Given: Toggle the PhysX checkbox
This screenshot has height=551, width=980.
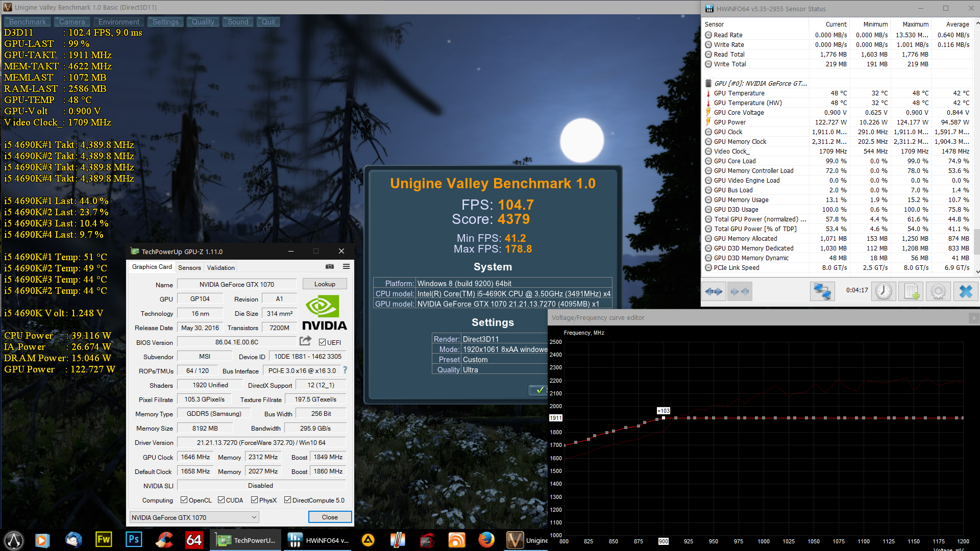Looking at the screenshot, I should click(254, 500).
